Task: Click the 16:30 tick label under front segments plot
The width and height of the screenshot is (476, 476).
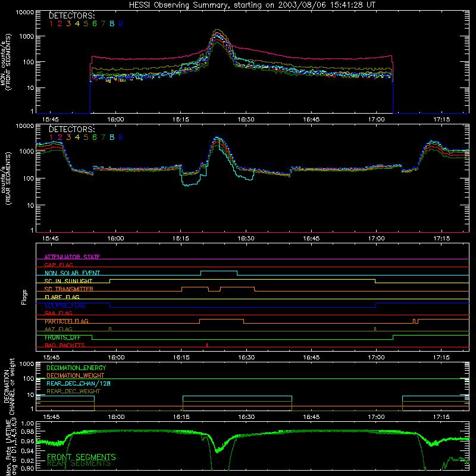Action: point(246,120)
